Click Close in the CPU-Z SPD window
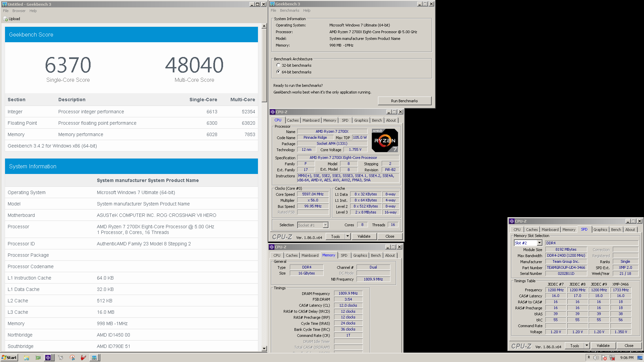 (x=629, y=346)
